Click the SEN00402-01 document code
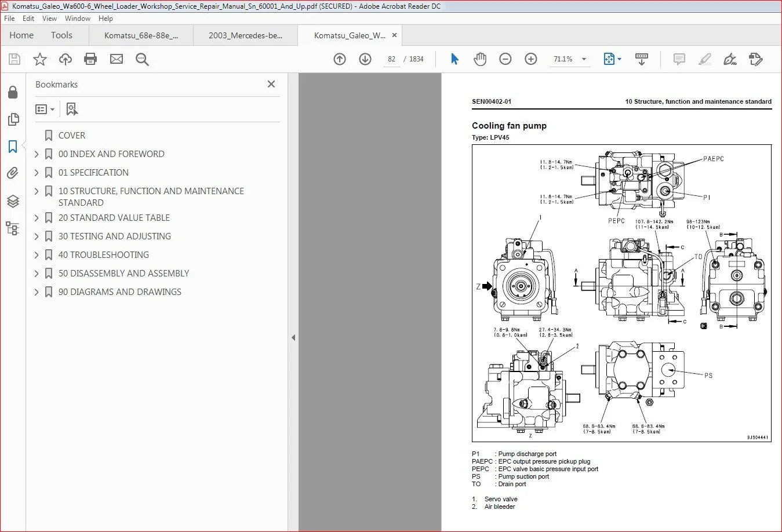782x532 pixels. (492, 101)
